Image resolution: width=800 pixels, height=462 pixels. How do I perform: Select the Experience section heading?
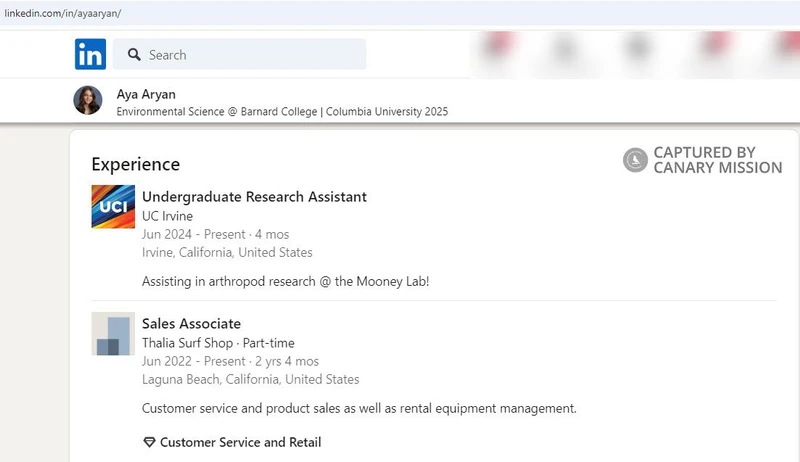tap(136, 164)
